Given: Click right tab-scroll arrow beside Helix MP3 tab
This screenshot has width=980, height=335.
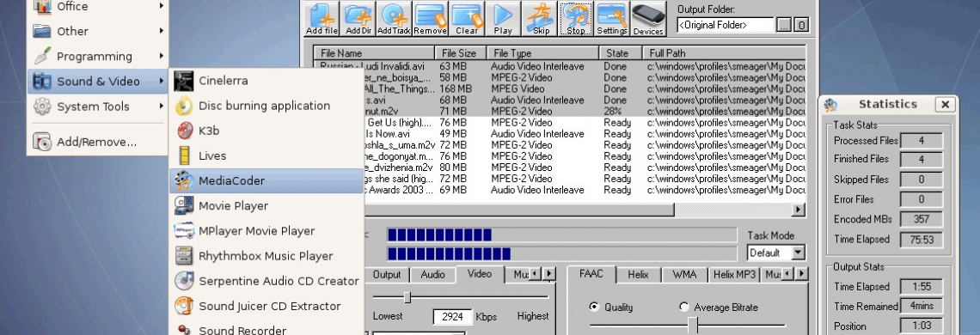Looking at the screenshot, I should tap(801, 274).
